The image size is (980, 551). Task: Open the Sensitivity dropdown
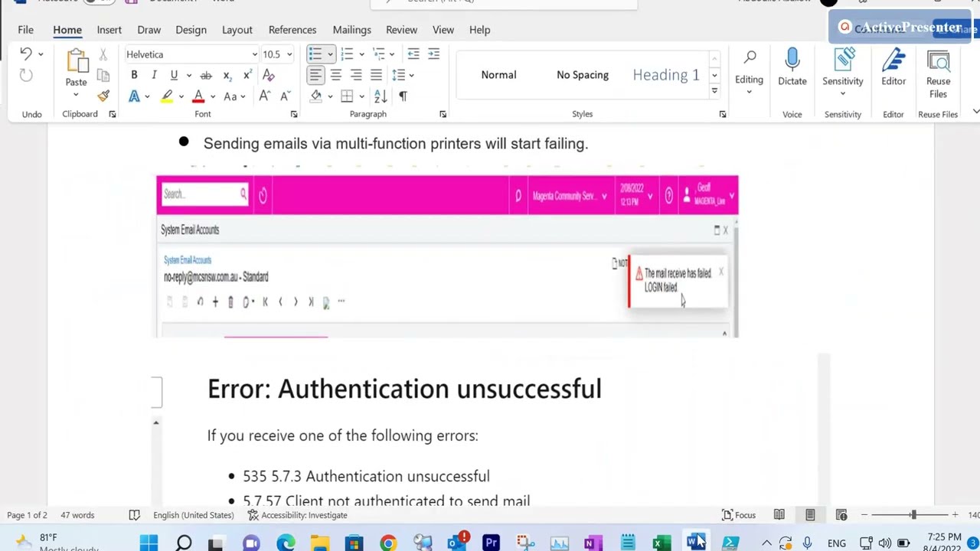tap(843, 72)
